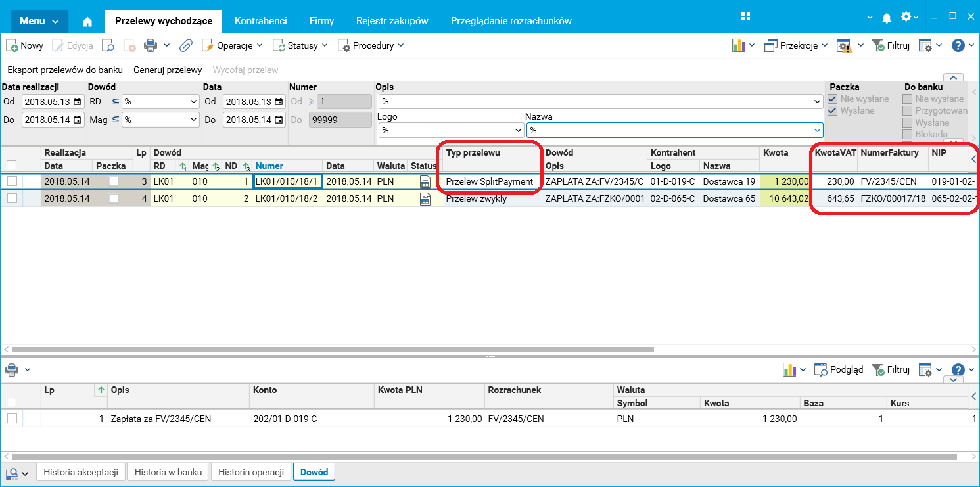Screen dimensions: 980x487
Task: Open settings gear in the title bar
Action: [906, 17]
